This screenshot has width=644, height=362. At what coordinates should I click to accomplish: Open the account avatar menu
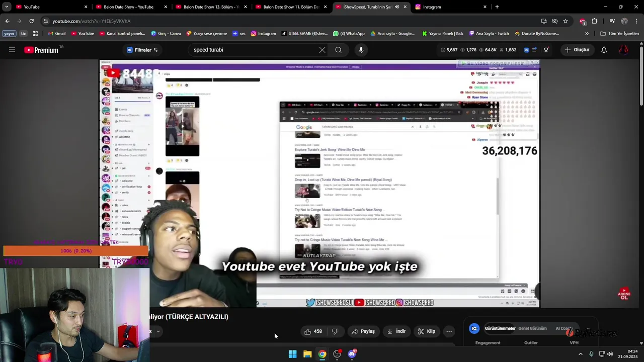click(x=623, y=50)
